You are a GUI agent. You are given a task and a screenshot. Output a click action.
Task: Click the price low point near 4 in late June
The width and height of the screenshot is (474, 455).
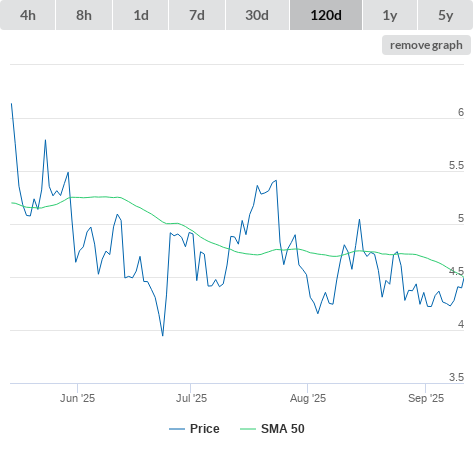click(x=163, y=335)
